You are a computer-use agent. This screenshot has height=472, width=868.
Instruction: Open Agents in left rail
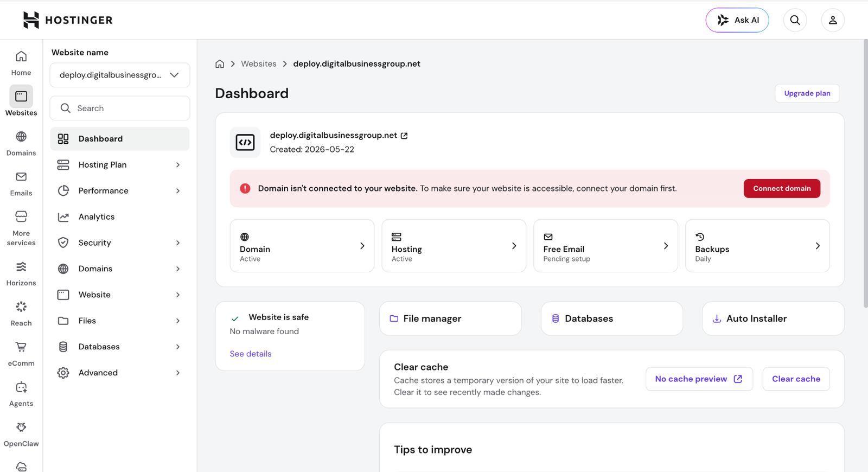point(21,394)
